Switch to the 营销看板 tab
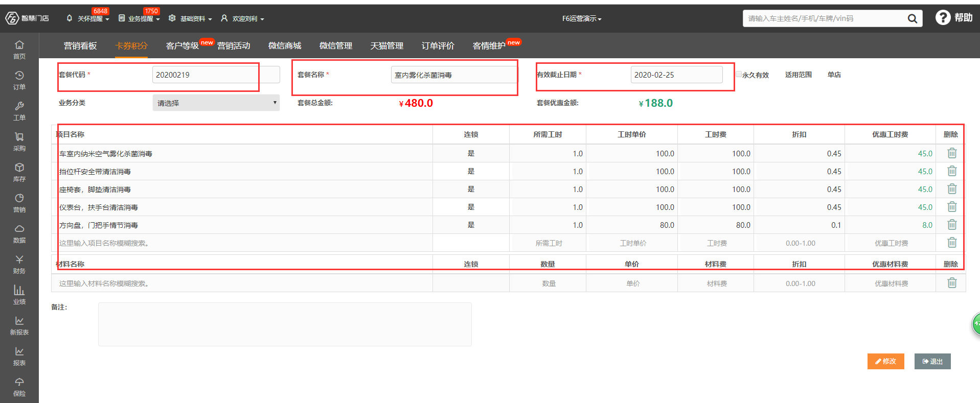This screenshot has width=980, height=403. (80, 46)
